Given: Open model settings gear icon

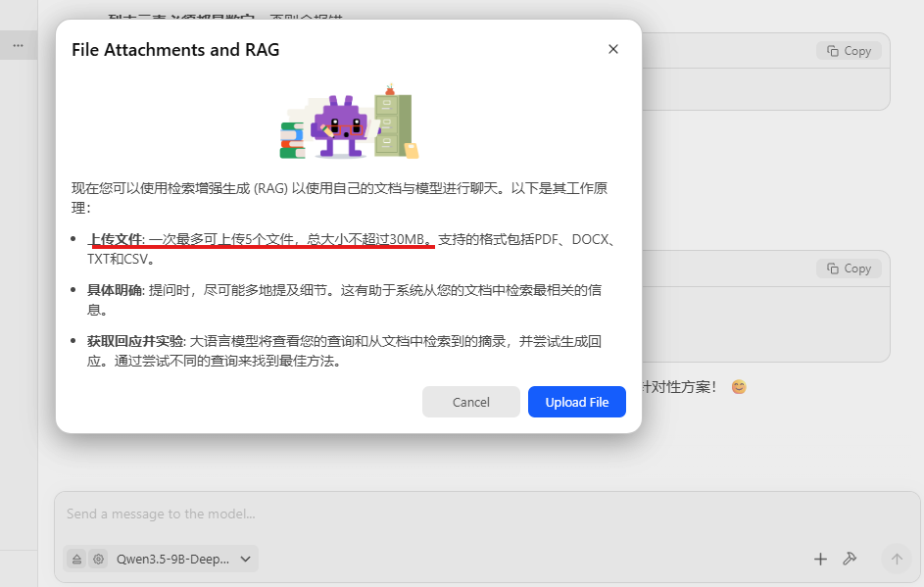Looking at the screenshot, I should pyautogui.click(x=98, y=559).
